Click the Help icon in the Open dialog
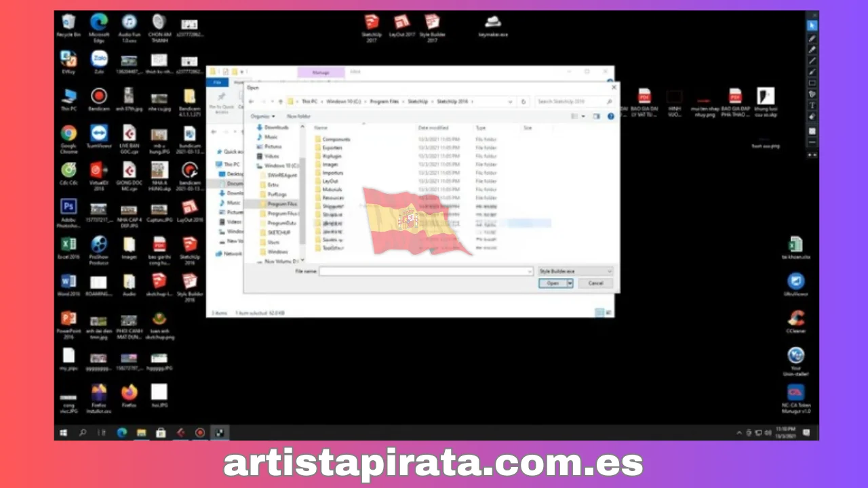The image size is (868, 488). (610, 117)
